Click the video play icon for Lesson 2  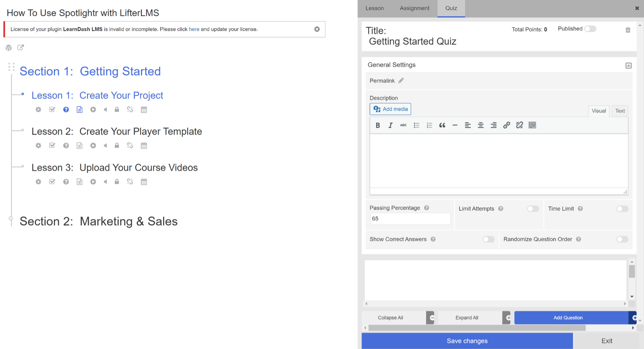pyautogui.click(x=93, y=146)
